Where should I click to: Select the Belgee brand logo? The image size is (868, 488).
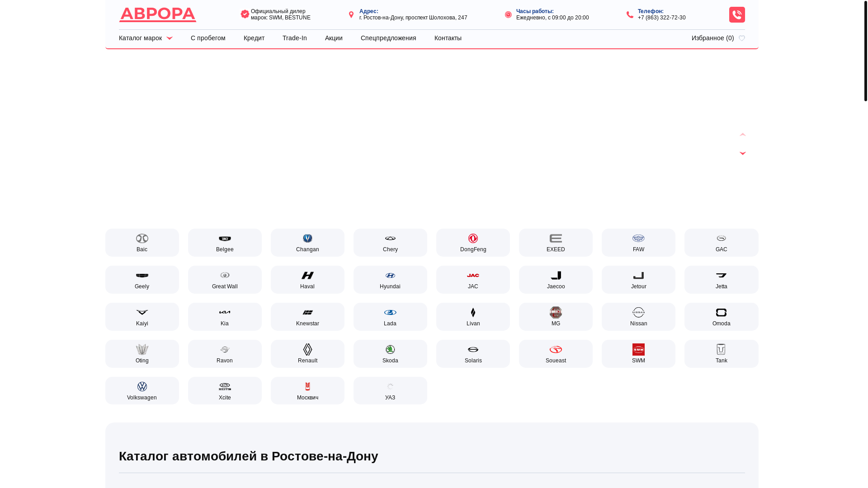tap(225, 238)
